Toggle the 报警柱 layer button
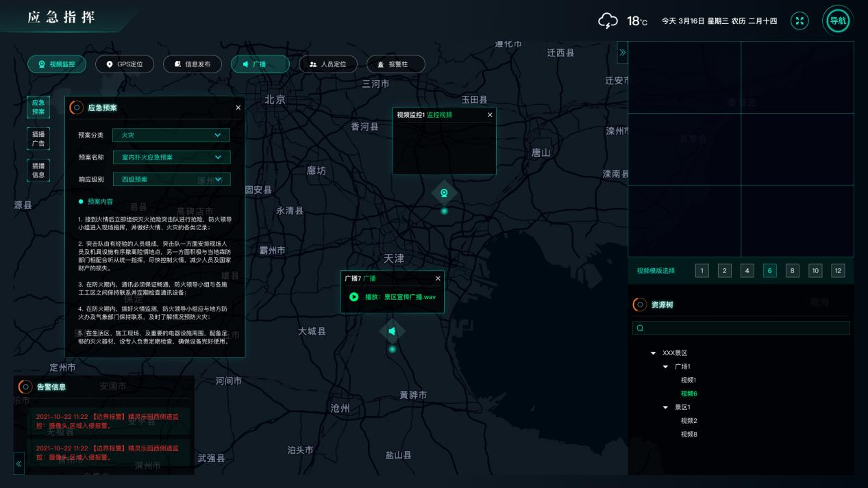This screenshot has width=868, height=488. pyautogui.click(x=395, y=64)
